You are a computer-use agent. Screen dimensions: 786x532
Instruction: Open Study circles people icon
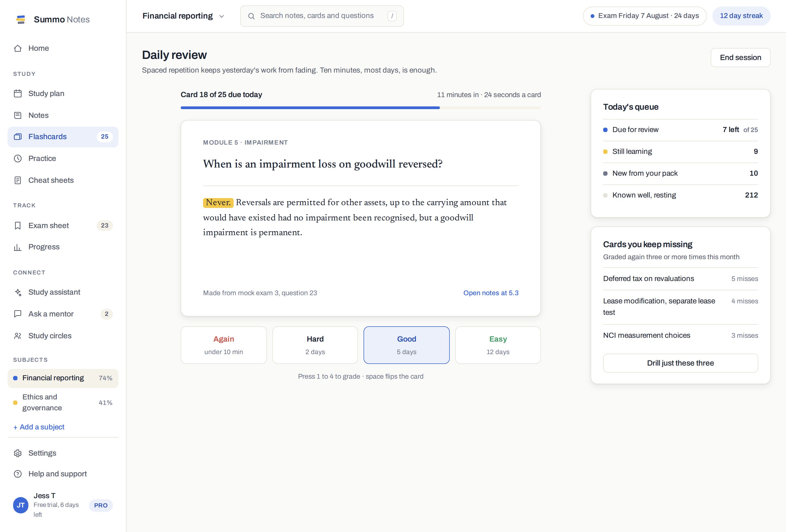[18, 336]
